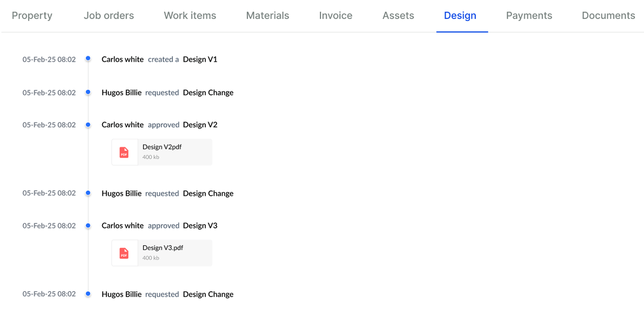This screenshot has width=644, height=322.
Task: Click the PDF icon on Design V3.pdf attachment
Action: (x=124, y=253)
